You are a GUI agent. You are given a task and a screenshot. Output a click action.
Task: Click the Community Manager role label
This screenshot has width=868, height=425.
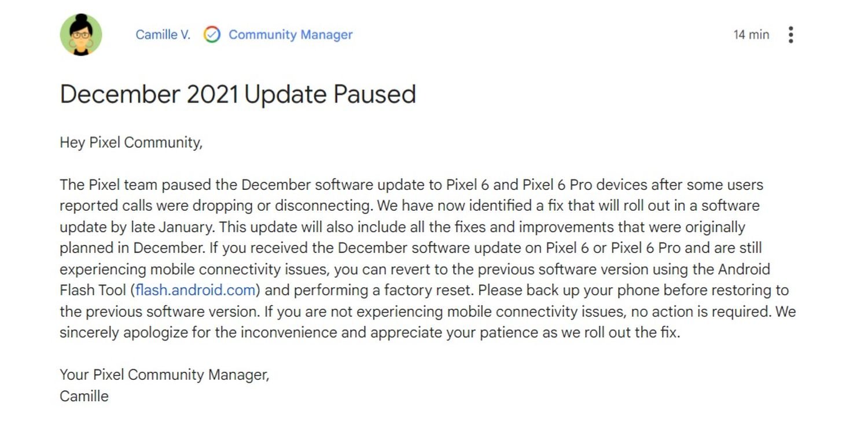coord(290,35)
